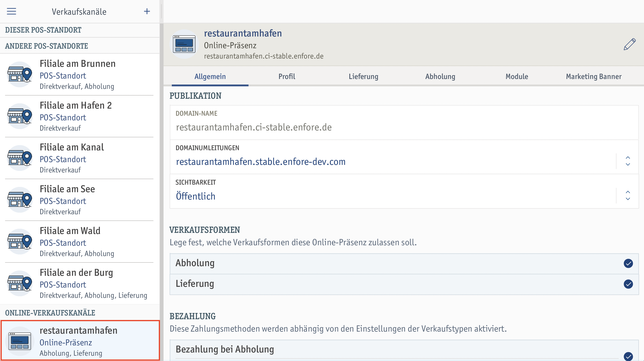644x361 pixels.
Task: Toggle the Lieferung sales form checkmark
Action: click(628, 284)
